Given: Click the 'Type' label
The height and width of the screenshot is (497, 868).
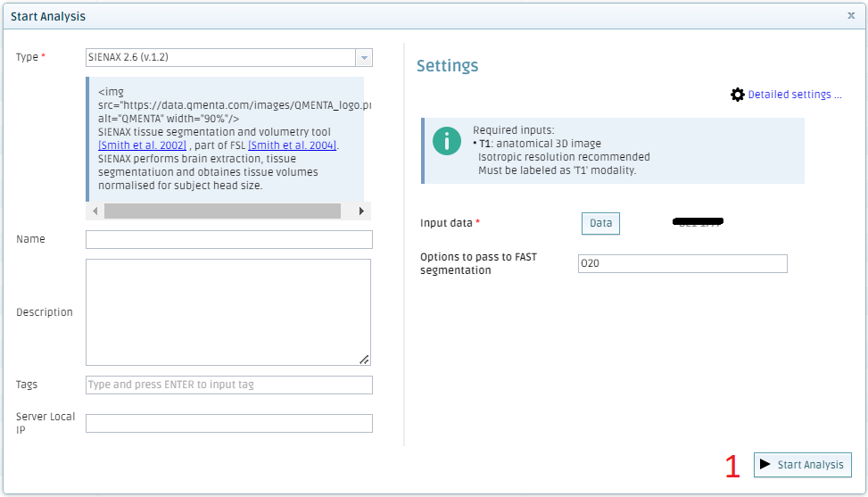Looking at the screenshot, I should [x=27, y=57].
